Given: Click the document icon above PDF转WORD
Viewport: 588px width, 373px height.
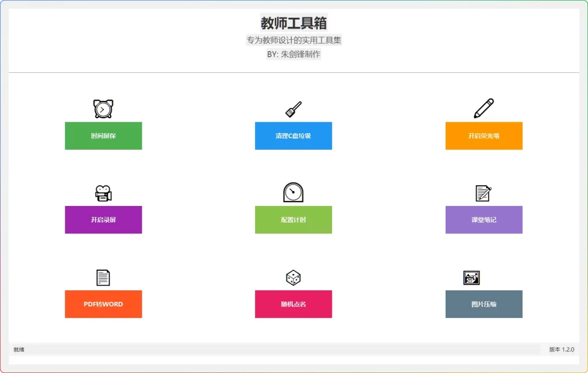Looking at the screenshot, I should (x=103, y=277).
